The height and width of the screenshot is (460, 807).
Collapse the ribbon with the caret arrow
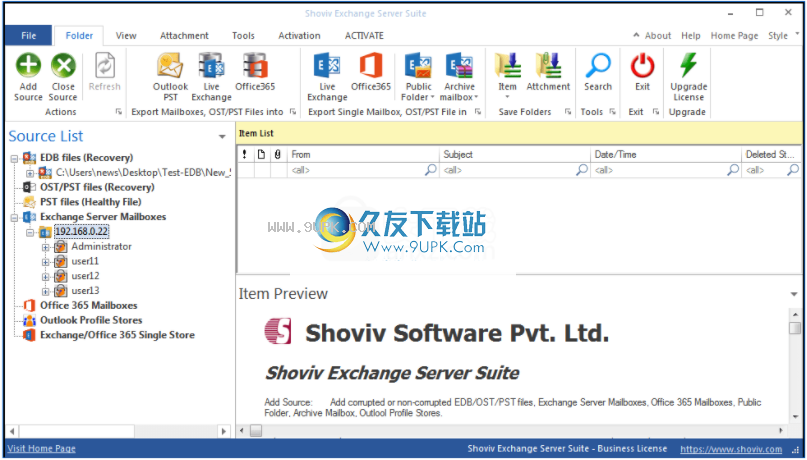tap(636, 35)
